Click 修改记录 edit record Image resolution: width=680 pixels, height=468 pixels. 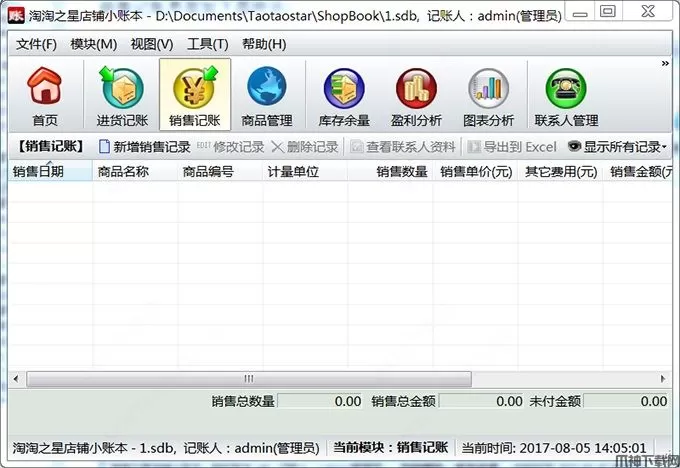tap(230, 147)
